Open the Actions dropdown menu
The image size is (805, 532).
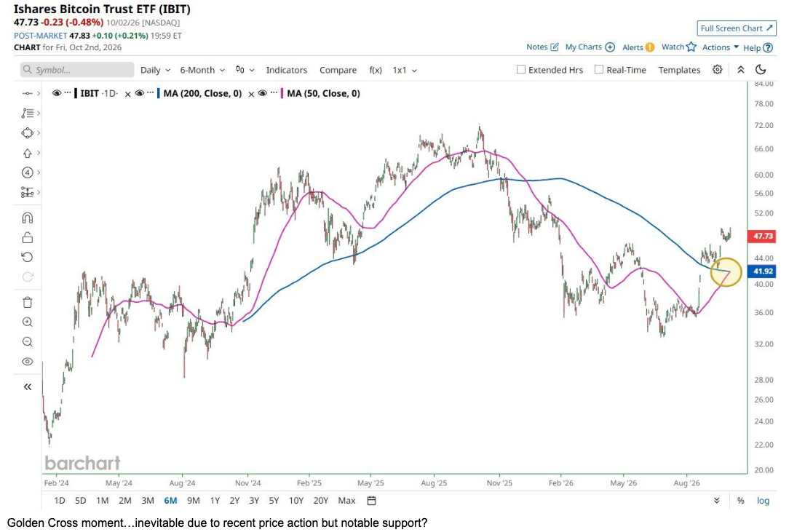(721, 47)
